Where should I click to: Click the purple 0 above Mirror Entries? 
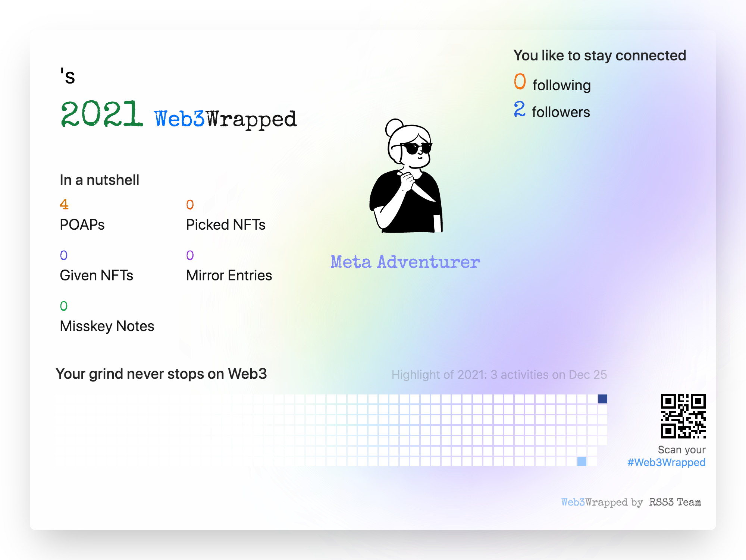190,255
